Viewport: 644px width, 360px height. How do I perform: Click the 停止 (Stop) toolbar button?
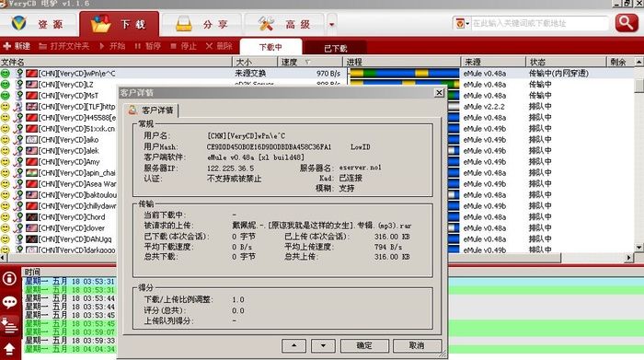pyautogui.click(x=184, y=46)
